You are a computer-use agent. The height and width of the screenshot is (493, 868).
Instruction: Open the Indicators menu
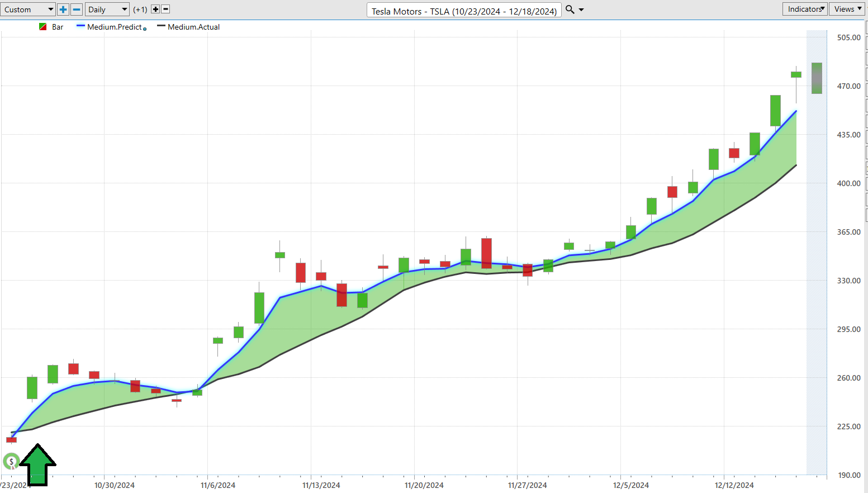coord(805,9)
